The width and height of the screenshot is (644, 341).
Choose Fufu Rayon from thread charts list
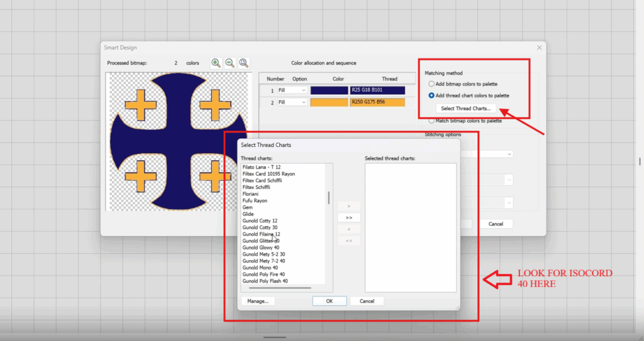pyautogui.click(x=255, y=201)
